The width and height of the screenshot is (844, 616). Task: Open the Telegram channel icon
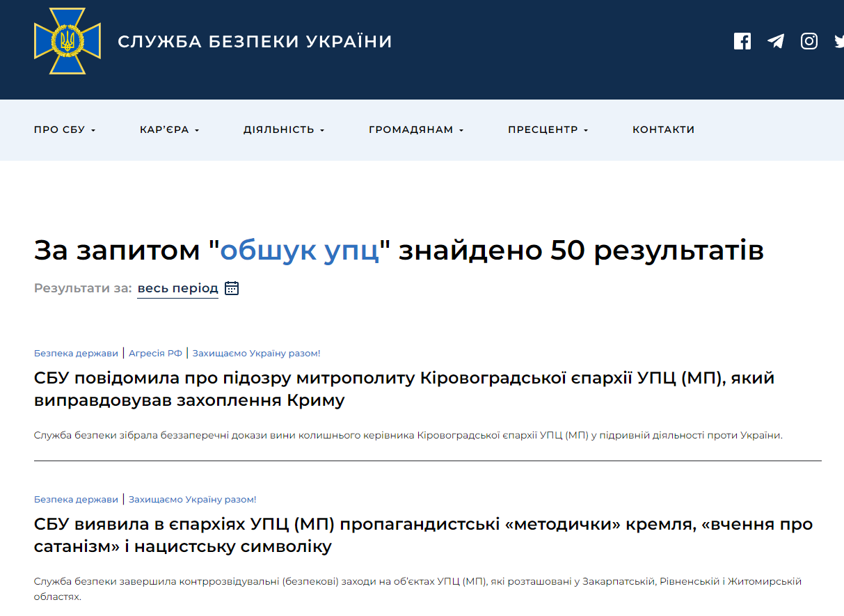776,41
